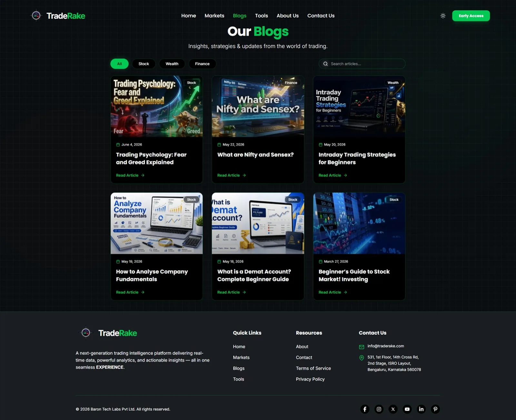Go to Home in the top navigation
Viewport: 516px width, 420px height.
189,16
